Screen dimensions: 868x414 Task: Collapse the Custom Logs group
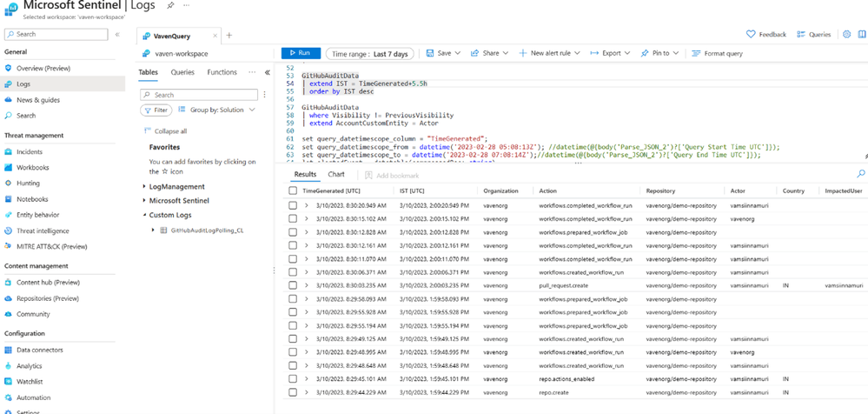(x=144, y=215)
